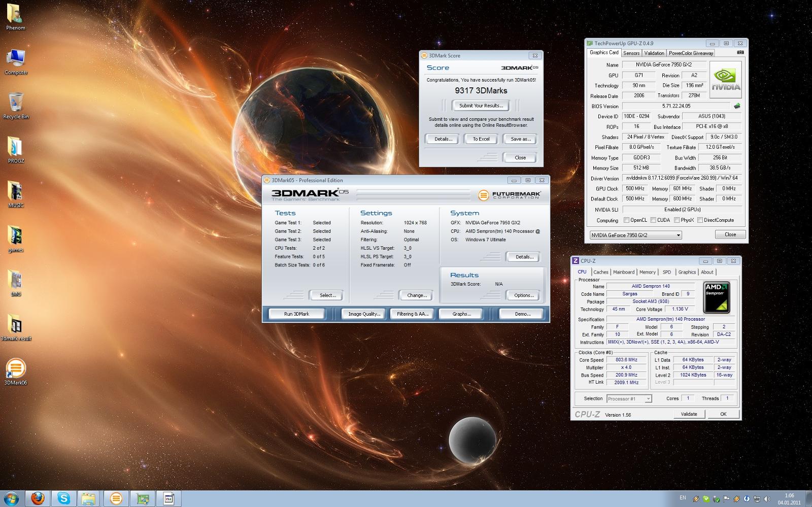Open the MUSIC folder icon
The width and height of the screenshot is (812, 507).
click(16, 194)
